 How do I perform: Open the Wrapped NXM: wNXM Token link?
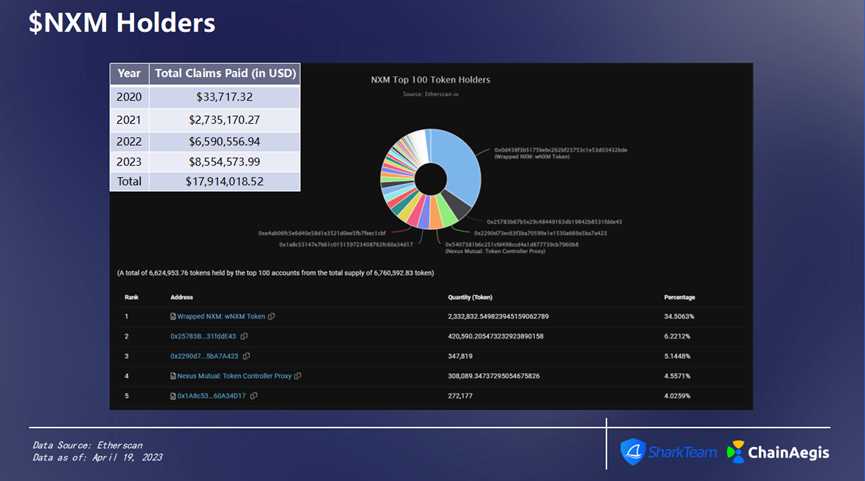(x=221, y=317)
